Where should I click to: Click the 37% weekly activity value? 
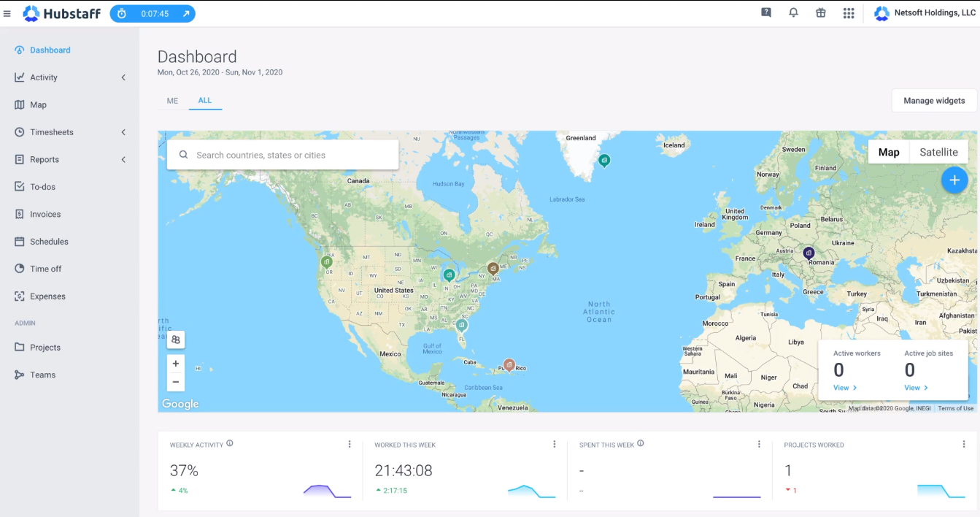pyautogui.click(x=184, y=470)
